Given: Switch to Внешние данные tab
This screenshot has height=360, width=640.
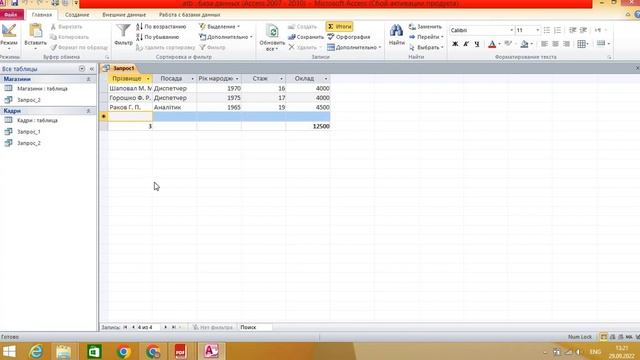Looking at the screenshot, I should click(x=124, y=15).
